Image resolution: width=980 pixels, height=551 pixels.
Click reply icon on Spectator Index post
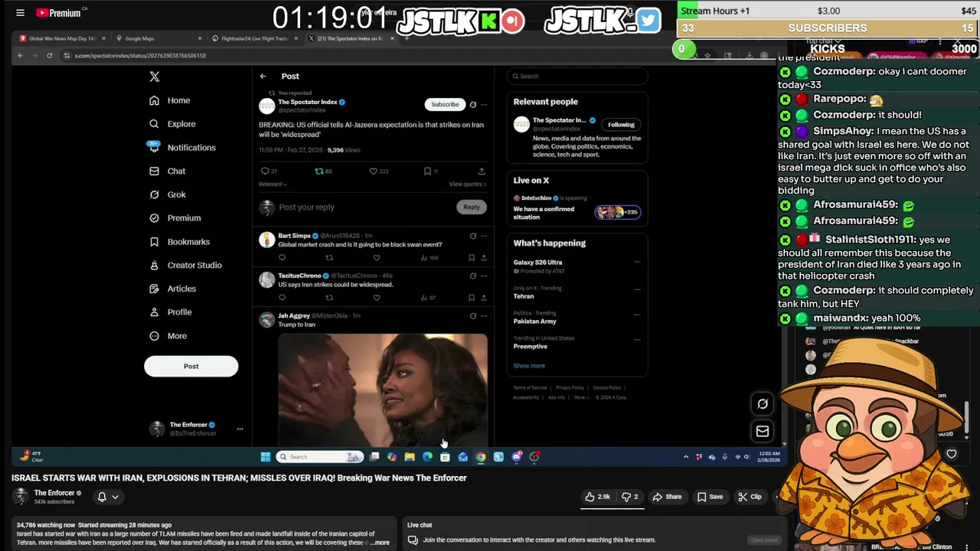(265, 171)
